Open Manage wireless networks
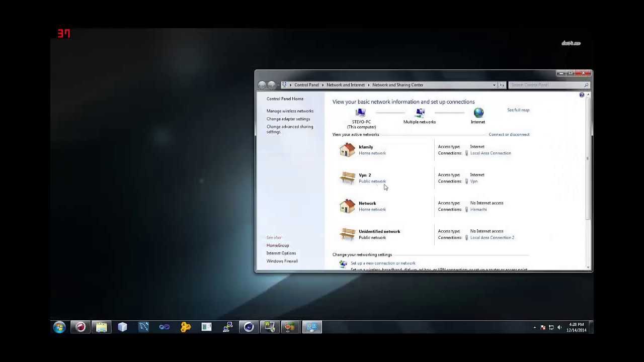This screenshot has height=362, width=644. 290,111
